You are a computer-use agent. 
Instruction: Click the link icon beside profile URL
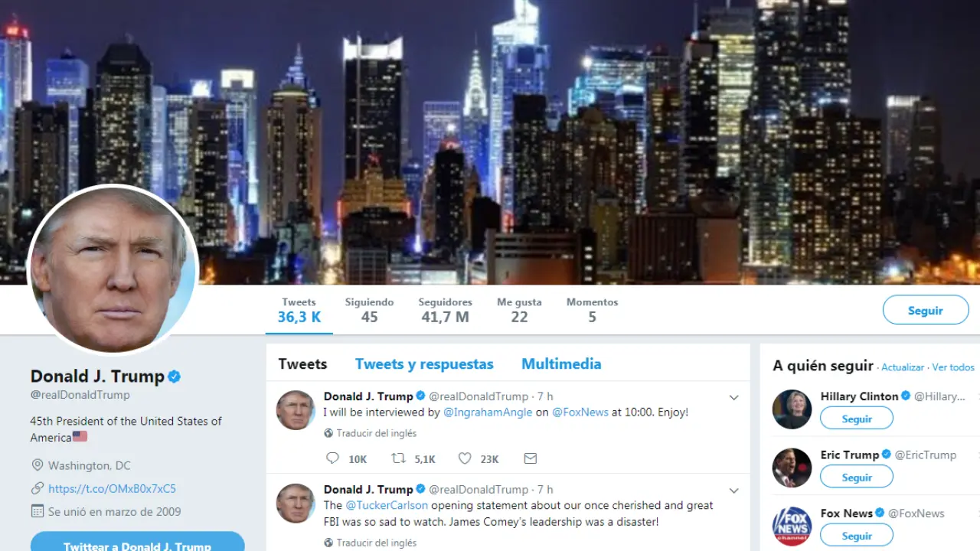pos(37,488)
